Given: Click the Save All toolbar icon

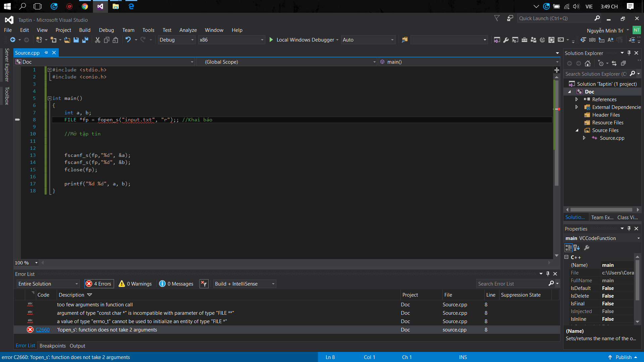Looking at the screenshot, I should (x=85, y=40).
